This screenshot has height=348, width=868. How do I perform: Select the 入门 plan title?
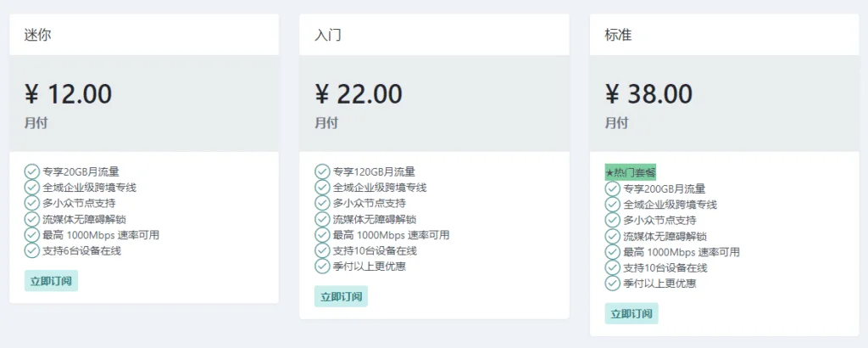[328, 35]
